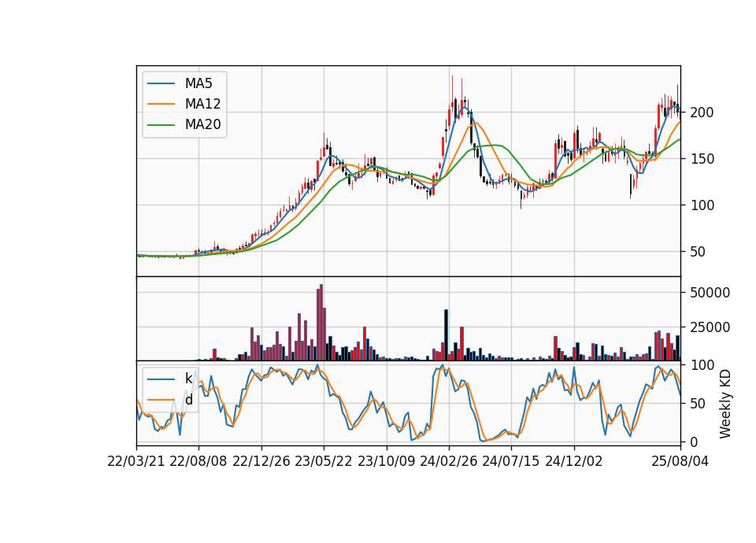Click the 22/08/08 date tick label
This screenshot has height=543, width=756.
point(198,461)
